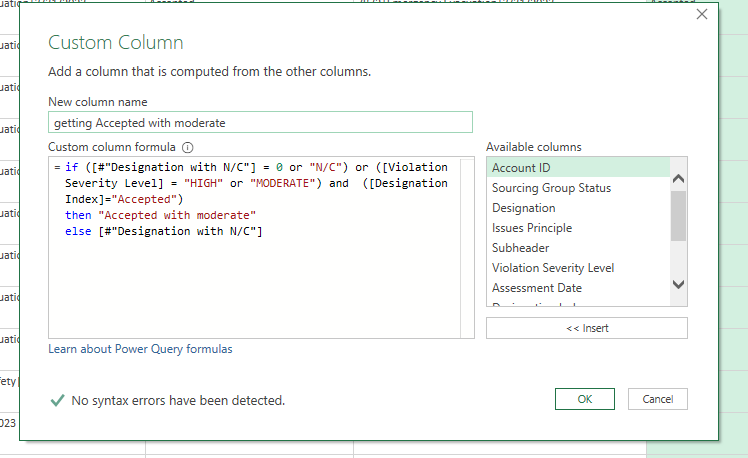Click the "HIGH" string in the formula
This screenshot has width=748, height=458.
[204, 183]
